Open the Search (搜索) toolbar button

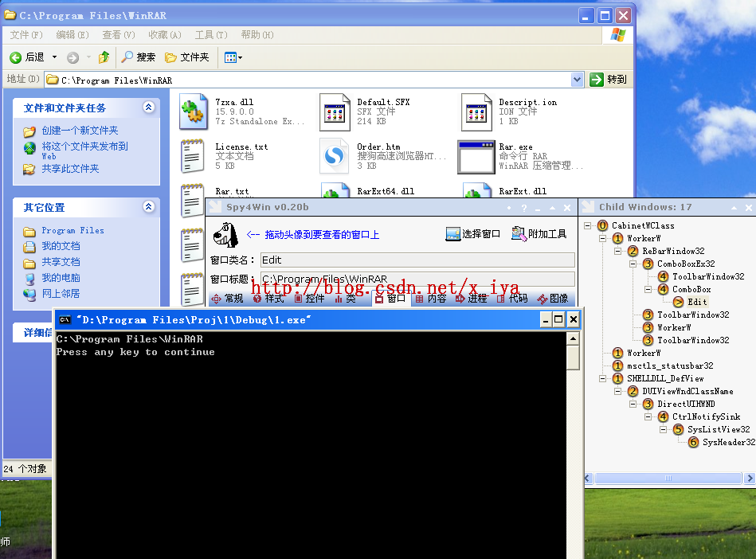point(139,57)
